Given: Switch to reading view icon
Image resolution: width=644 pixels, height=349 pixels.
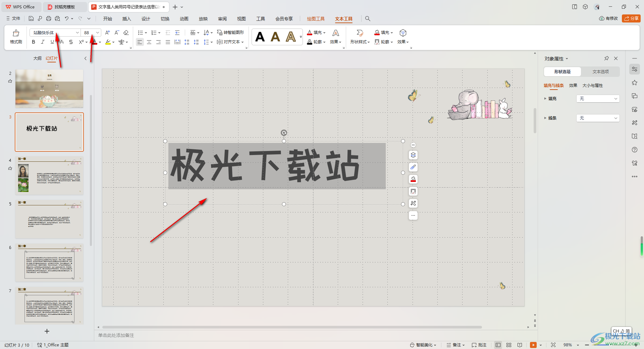Looking at the screenshot, I should pyautogui.click(x=520, y=345).
